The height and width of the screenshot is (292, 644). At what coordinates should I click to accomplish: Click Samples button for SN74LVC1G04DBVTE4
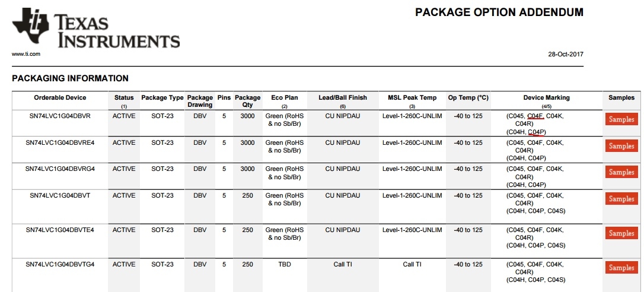(x=621, y=233)
